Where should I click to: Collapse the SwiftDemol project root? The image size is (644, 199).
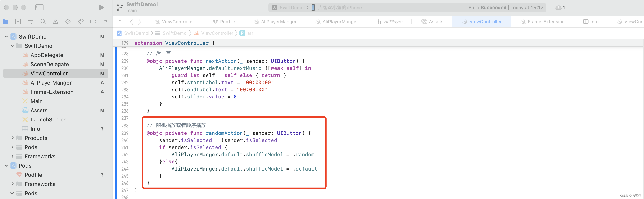pos(6,36)
